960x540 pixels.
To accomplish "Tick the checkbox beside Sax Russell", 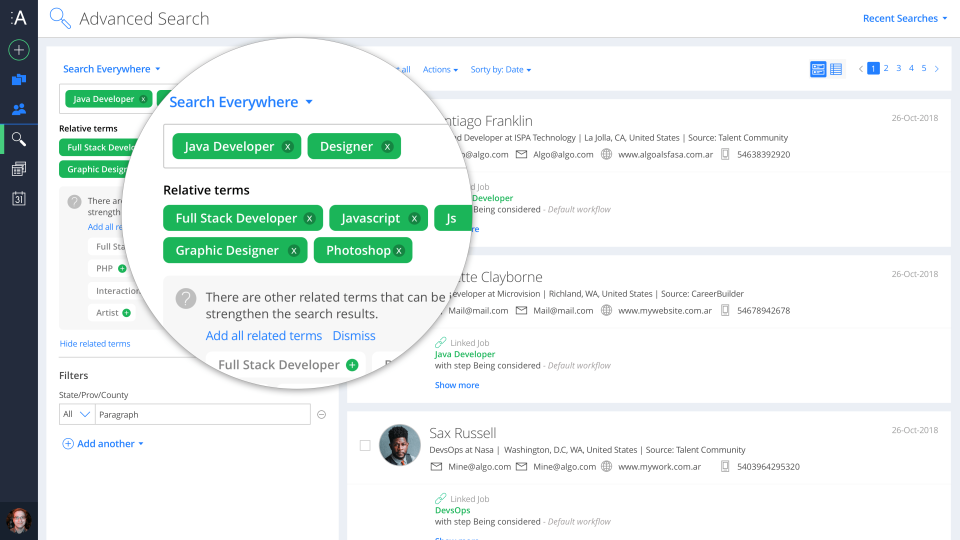I will [365, 445].
